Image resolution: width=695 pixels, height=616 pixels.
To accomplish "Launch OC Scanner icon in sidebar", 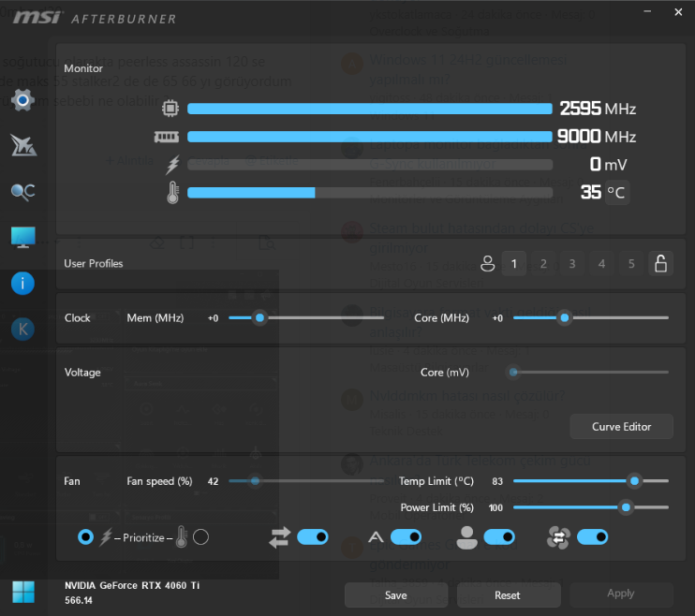I will [x=23, y=192].
